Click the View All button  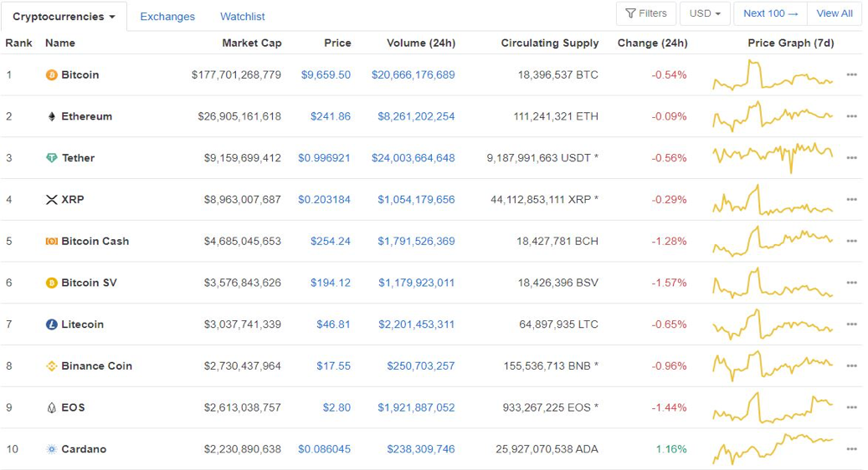click(x=835, y=13)
